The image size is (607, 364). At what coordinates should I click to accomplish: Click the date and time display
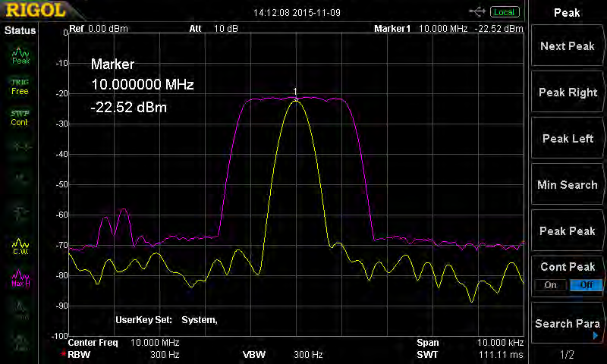click(x=297, y=12)
